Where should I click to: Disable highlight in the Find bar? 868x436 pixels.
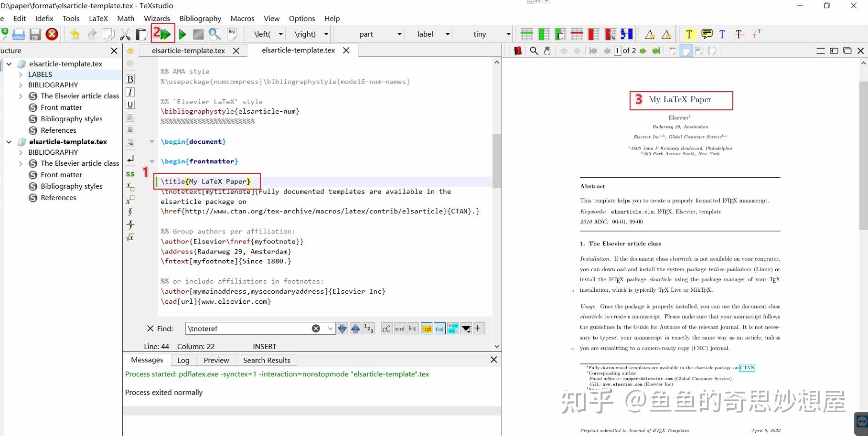tap(426, 329)
